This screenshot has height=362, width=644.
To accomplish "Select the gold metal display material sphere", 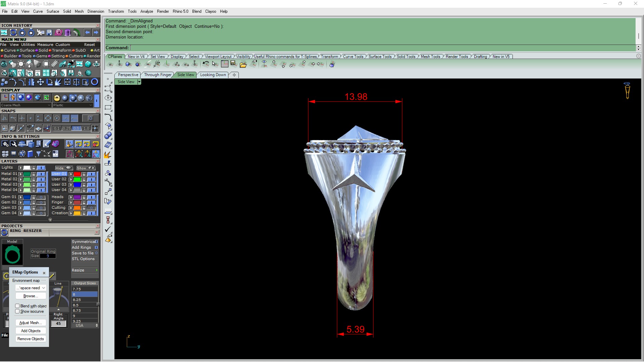I will [57, 98].
